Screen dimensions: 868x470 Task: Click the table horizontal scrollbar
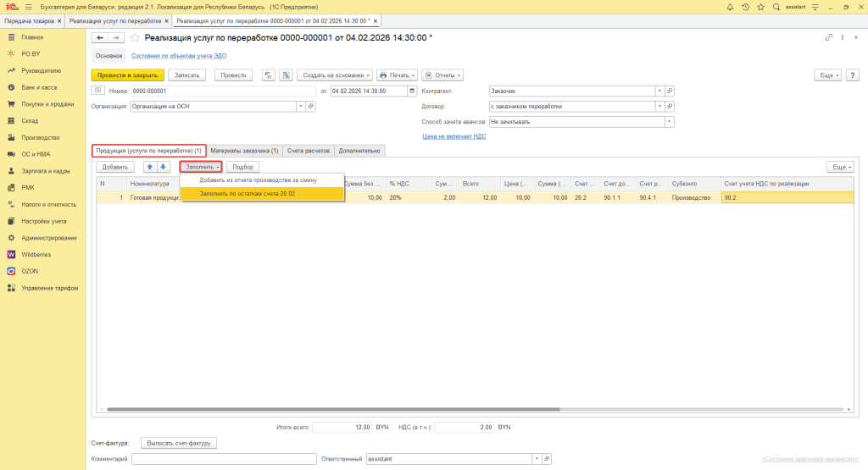click(333, 409)
